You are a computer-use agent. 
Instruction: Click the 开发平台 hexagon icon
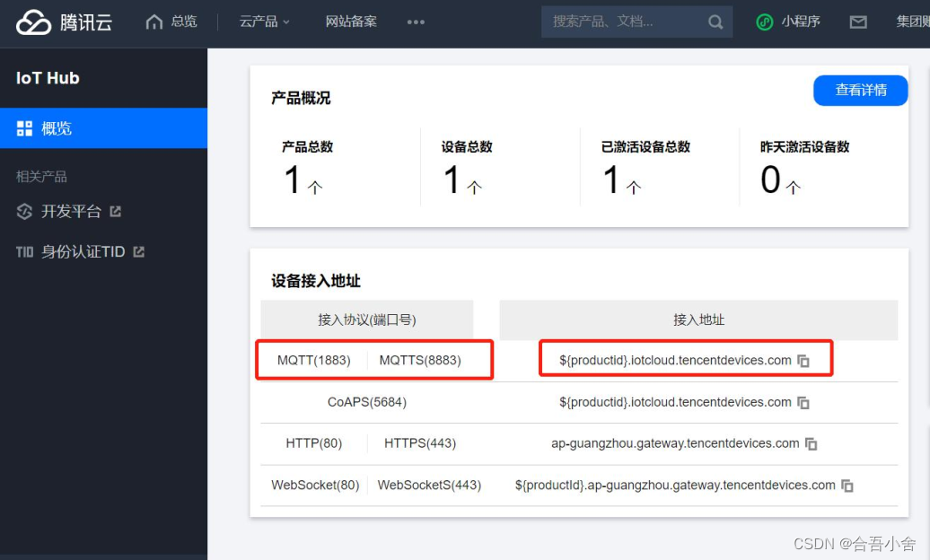[x=24, y=211]
